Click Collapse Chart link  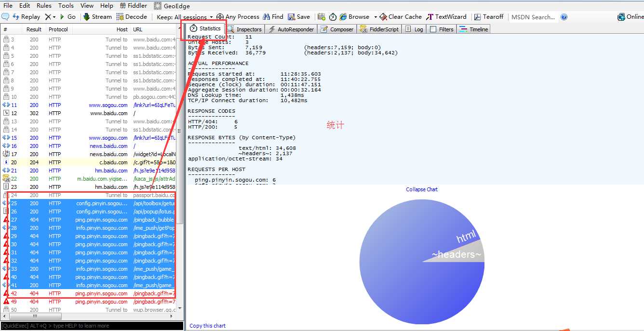coord(422,189)
